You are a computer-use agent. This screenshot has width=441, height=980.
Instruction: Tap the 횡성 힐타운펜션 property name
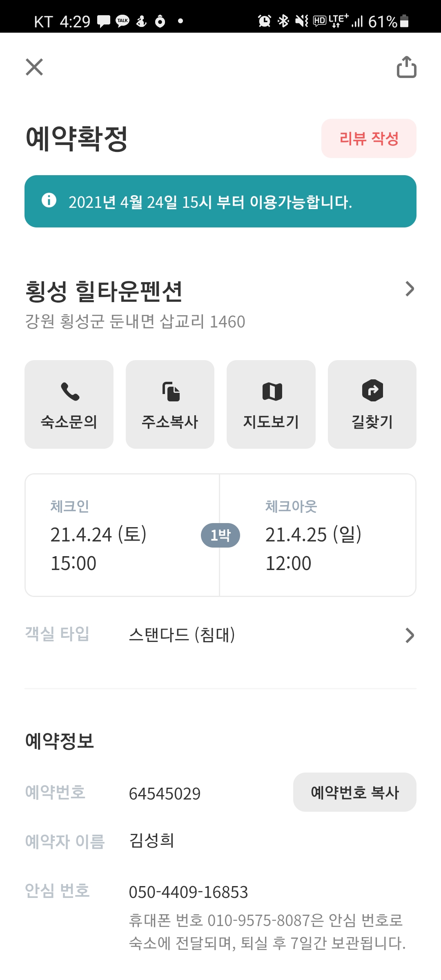pyautogui.click(x=104, y=292)
